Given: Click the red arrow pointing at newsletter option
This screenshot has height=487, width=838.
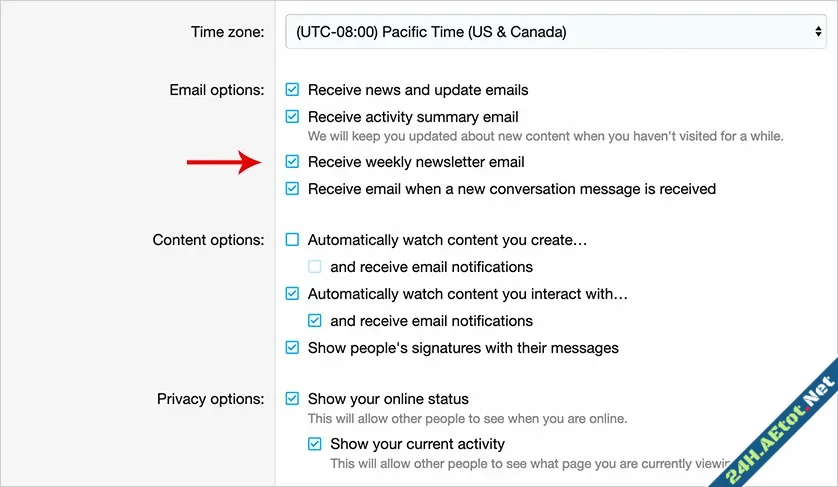Looking at the screenshot, I should coord(223,162).
